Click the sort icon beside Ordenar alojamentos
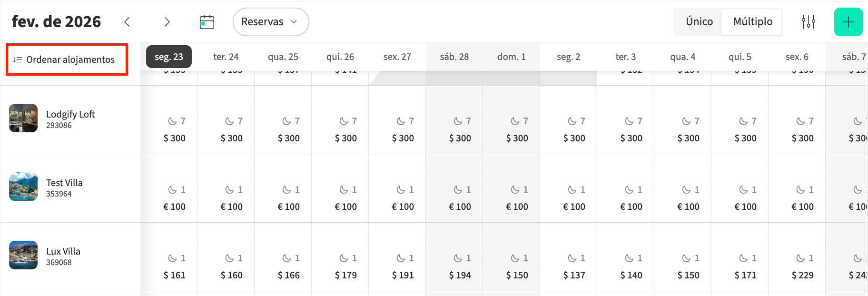 tap(18, 59)
